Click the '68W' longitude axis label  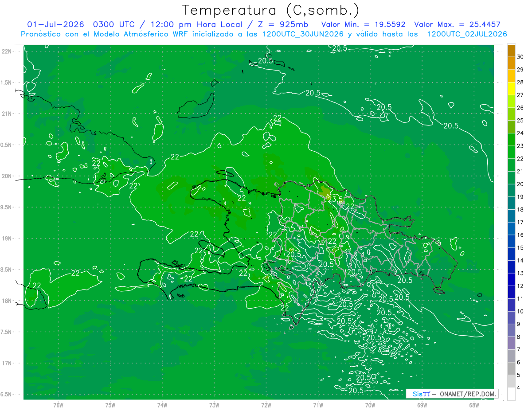click(474, 405)
